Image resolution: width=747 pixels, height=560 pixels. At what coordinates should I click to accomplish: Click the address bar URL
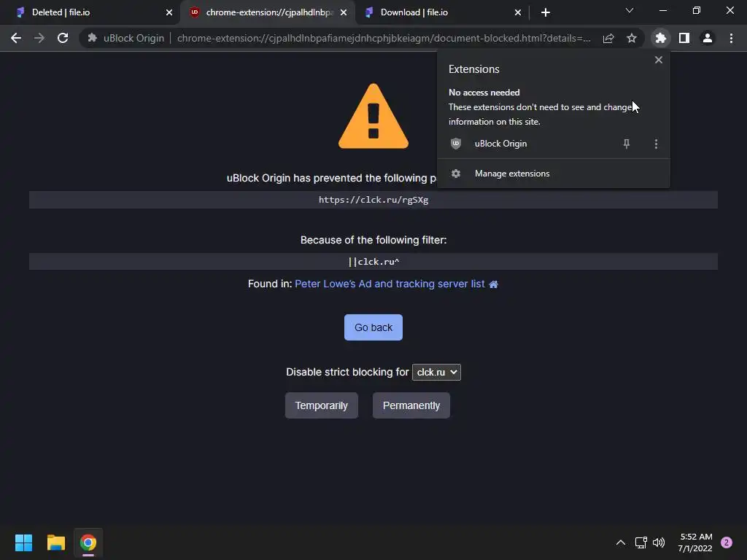pyautogui.click(x=384, y=38)
